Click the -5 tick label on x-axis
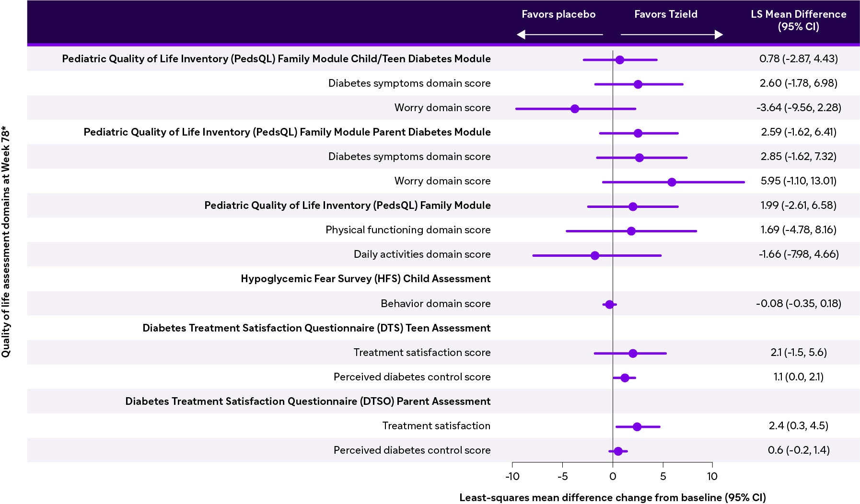This screenshot has width=860, height=504. click(562, 476)
